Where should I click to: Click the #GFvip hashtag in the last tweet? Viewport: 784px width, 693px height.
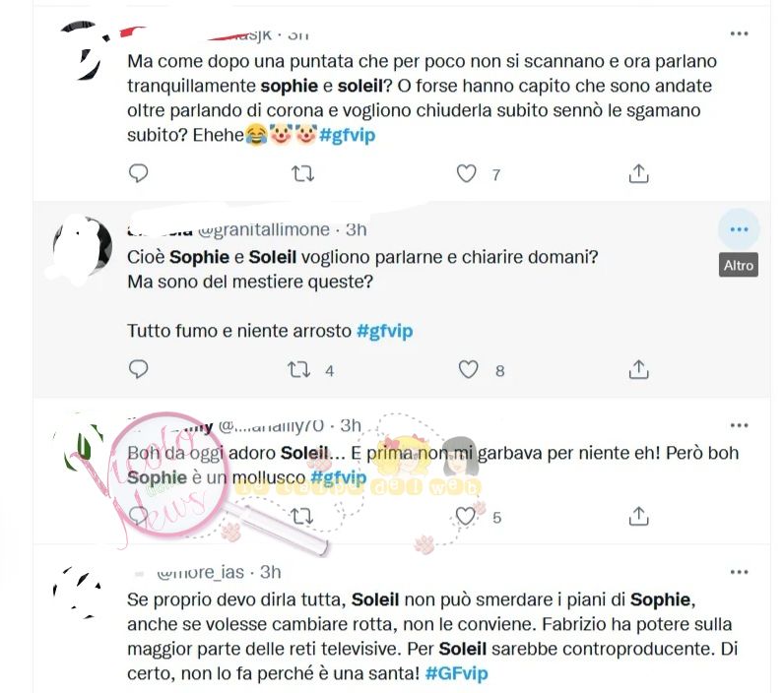point(456,673)
